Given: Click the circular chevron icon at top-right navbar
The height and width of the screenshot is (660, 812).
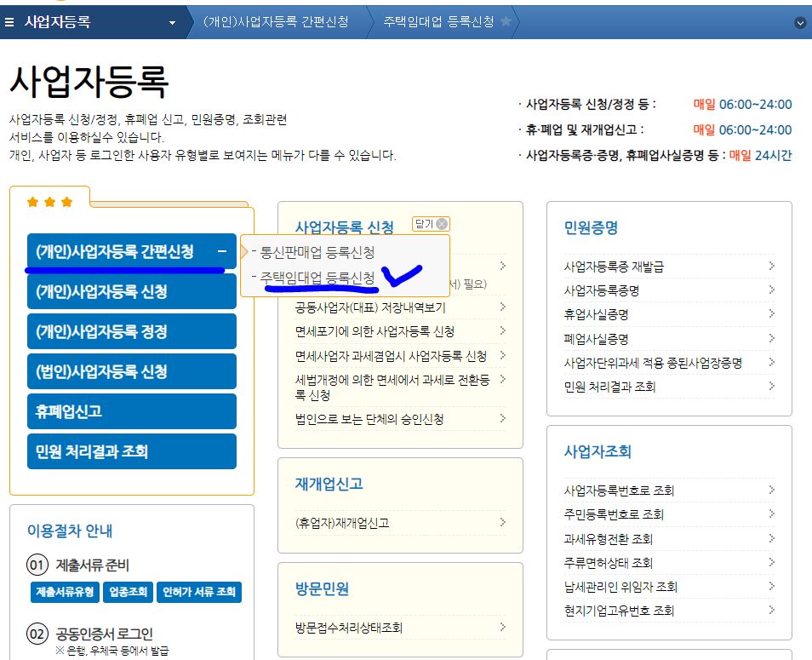Looking at the screenshot, I should coord(800,21).
